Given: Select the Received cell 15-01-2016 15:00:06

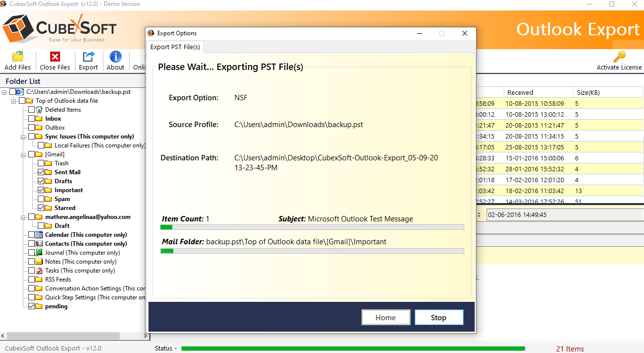Looking at the screenshot, I should [x=535, y=158].
